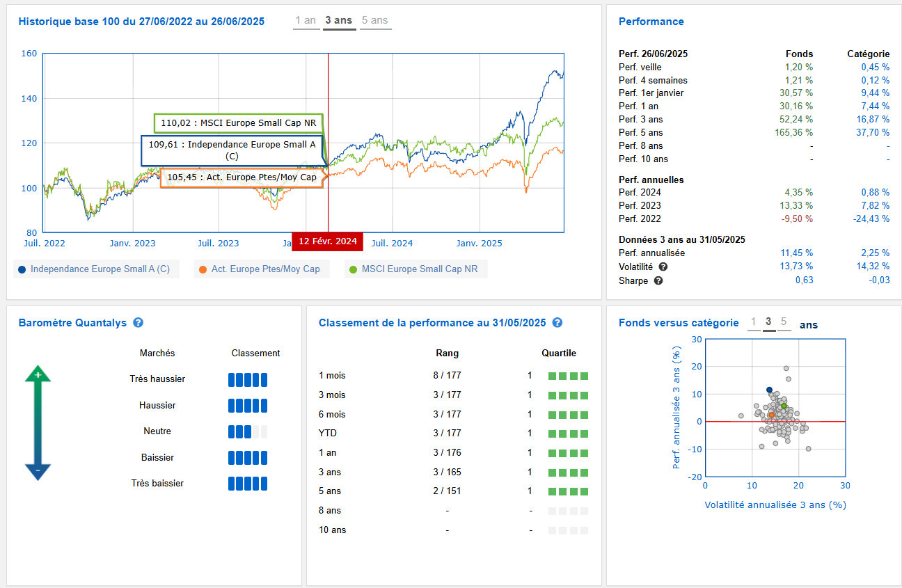Click Sharpe fund value 0,63
Screen dimensions: 902x588
pos(805,280)
